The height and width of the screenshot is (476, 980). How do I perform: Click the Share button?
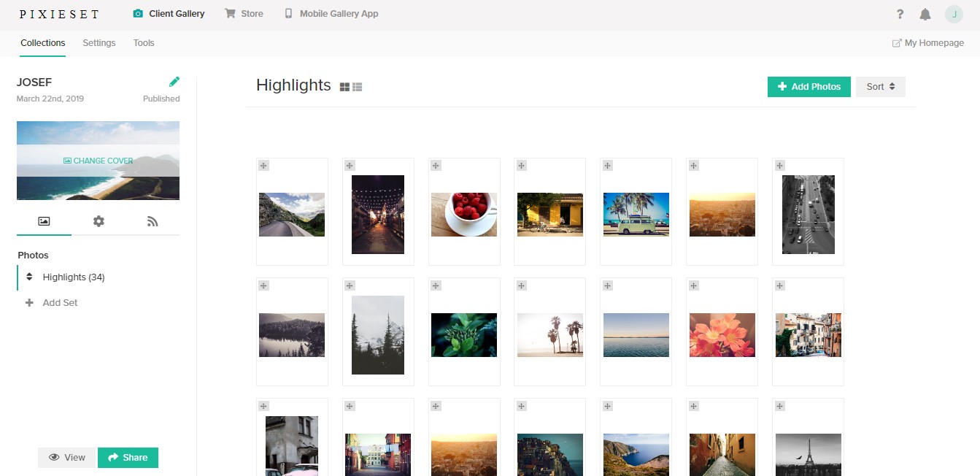click(x=128, y=458)
